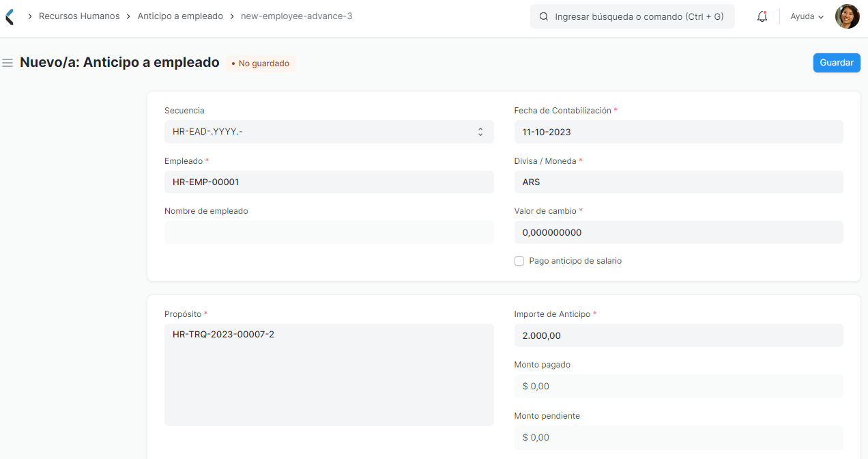This screenshot has height=459, width=868.
Task: Click the Guardar button
Action: (837, 63)
